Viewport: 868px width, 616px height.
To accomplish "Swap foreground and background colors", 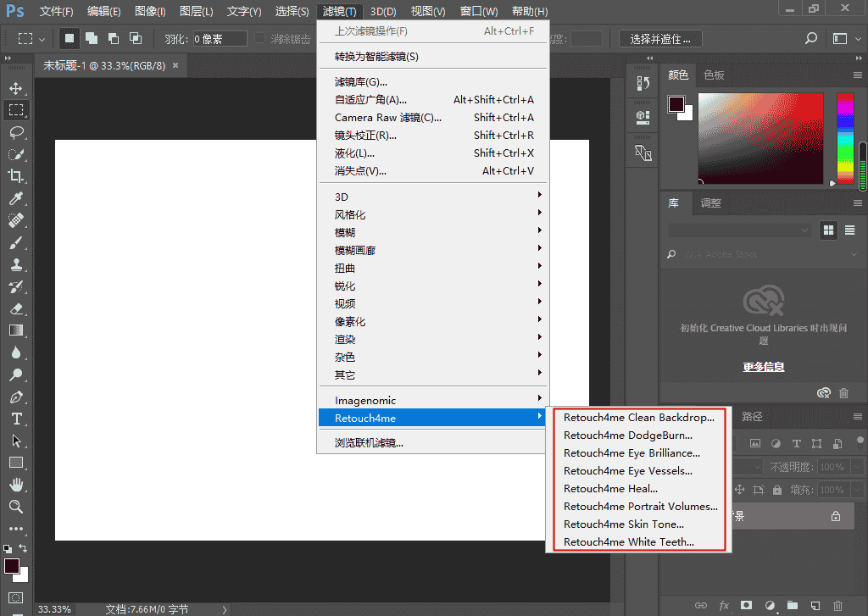I will [x=24, y=549].
